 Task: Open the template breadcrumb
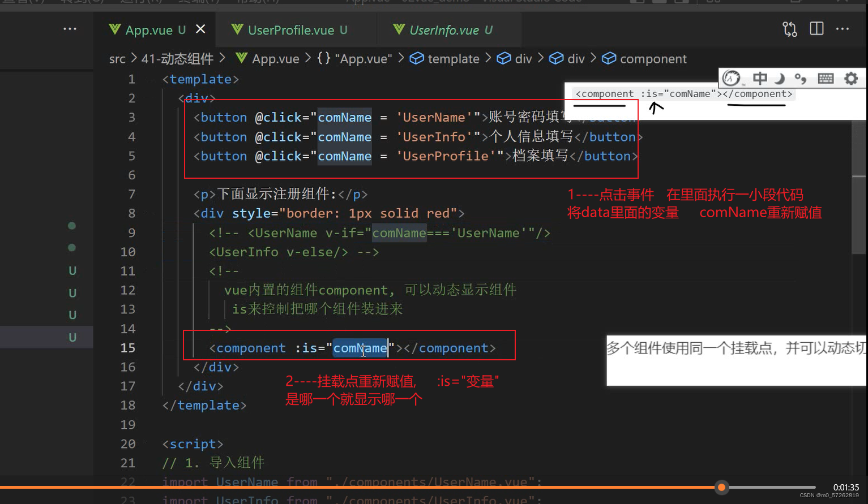tap(454, 59)
